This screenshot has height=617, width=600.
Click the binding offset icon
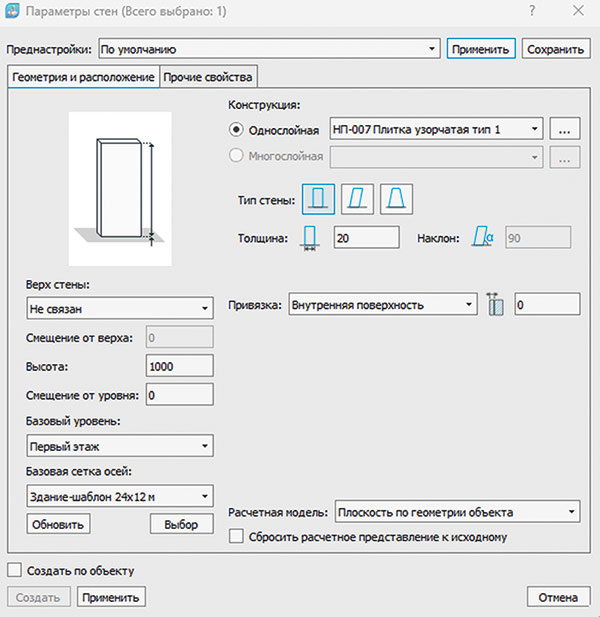click(x=494, y=305)
